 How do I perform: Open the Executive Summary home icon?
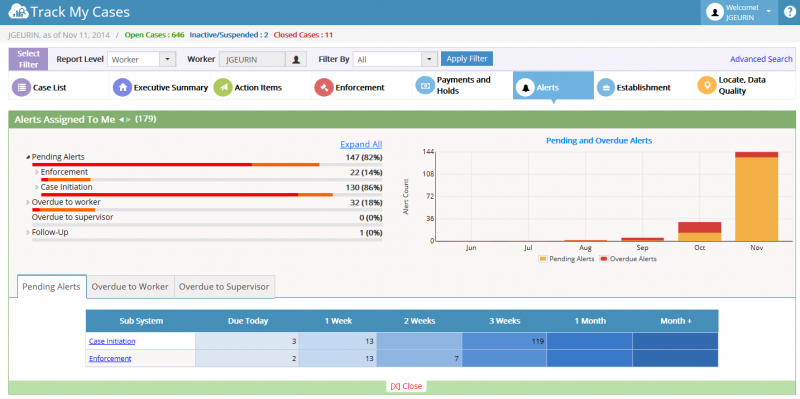(122, 88)
